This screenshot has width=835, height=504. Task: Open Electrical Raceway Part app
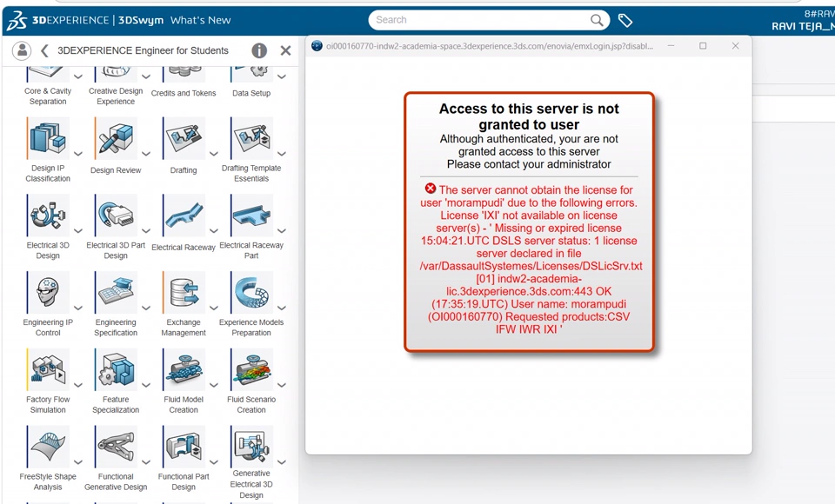(x=252, y=216)
